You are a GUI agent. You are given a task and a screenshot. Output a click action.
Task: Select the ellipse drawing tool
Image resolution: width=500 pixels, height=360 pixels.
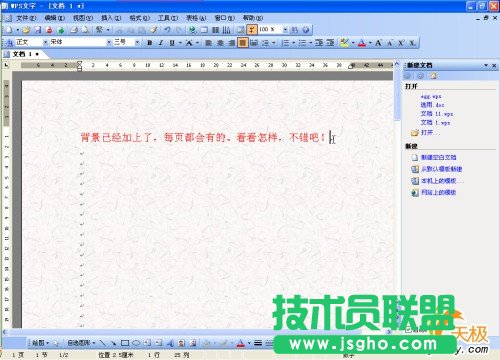136,343
